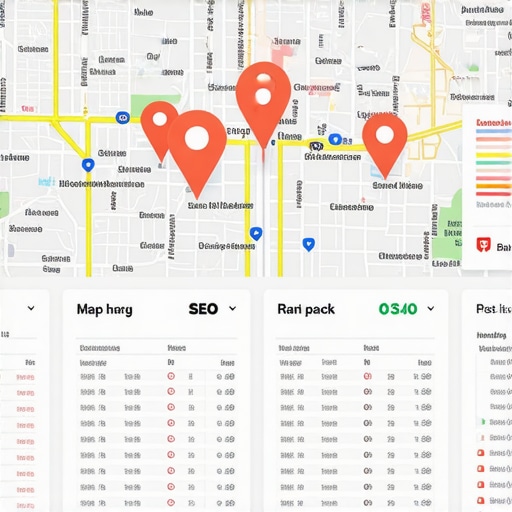Click the blue marker next to the black icon

coord(335,139)
